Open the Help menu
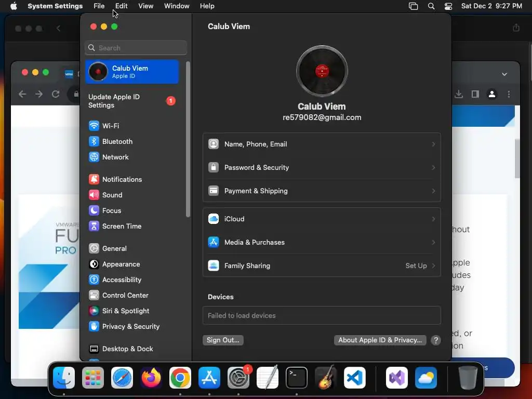The width and height of the screenshot is (532, 399). pyautogui.click(x=207, y=6)
